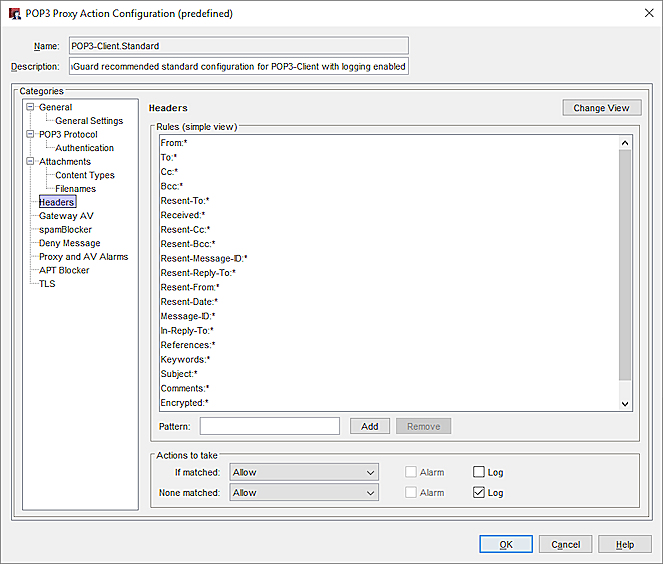Image resolution: width=663 pixels, height=564 pixels.
Task: Focus the Pattern input field
Action: click(x=270, y=426)
